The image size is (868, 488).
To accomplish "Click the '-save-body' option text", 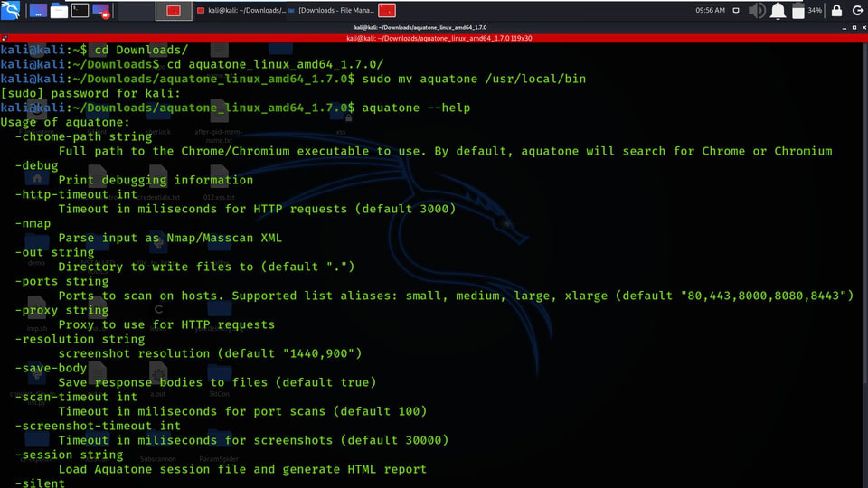I will pos(51,368).
